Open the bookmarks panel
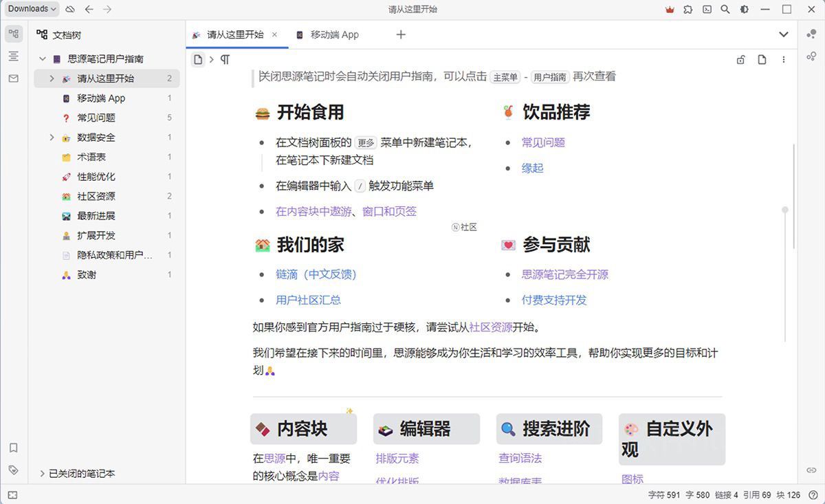This screenshot has width=825, height=504. 13,448
